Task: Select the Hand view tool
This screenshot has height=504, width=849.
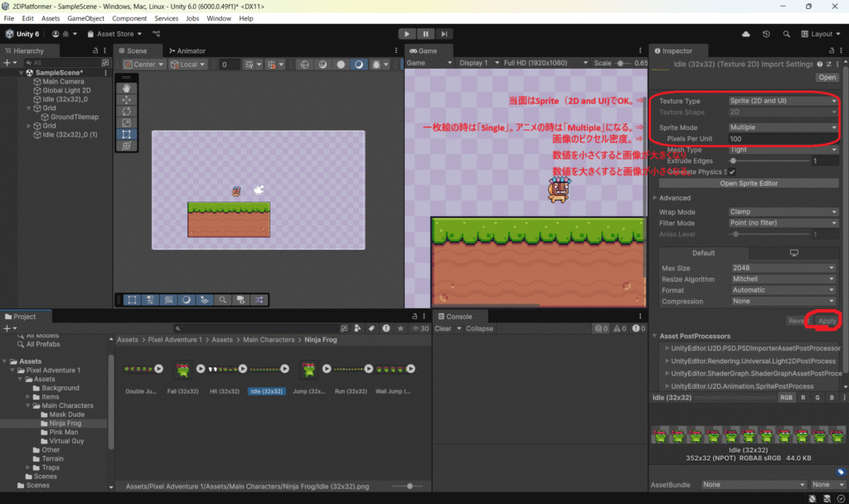Action: 126,88
